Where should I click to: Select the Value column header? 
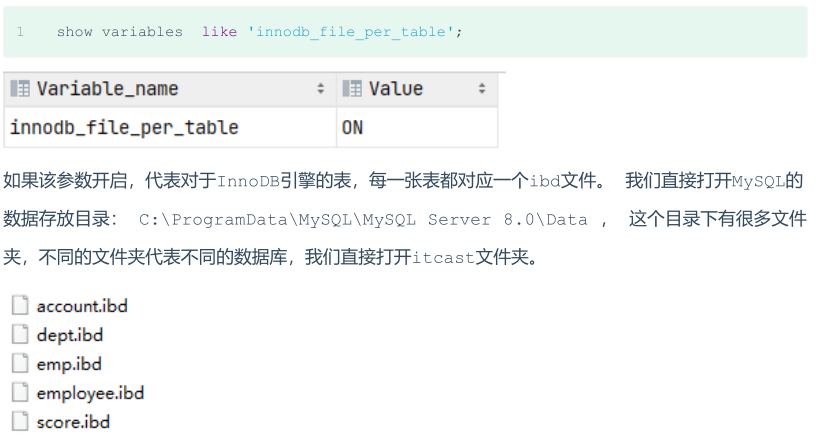tap(396, 89)
